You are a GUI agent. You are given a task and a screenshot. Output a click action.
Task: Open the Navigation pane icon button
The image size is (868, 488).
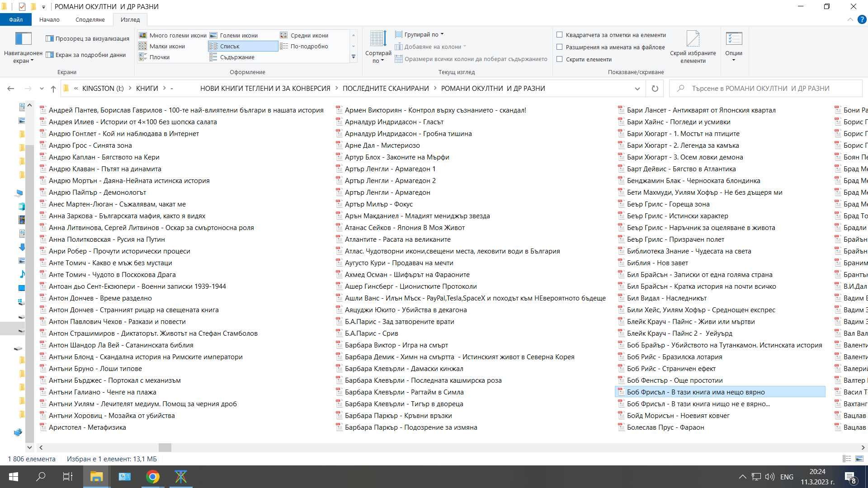23,39
